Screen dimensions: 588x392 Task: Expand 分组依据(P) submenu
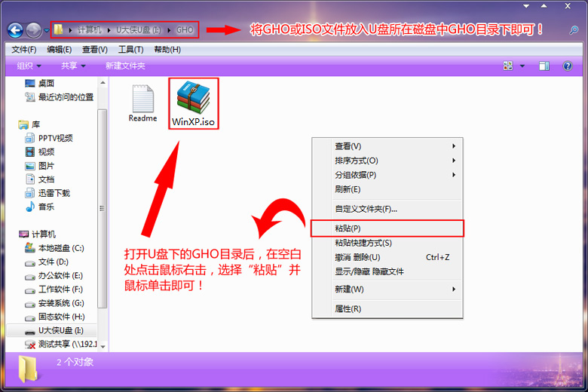click(387, 175)
